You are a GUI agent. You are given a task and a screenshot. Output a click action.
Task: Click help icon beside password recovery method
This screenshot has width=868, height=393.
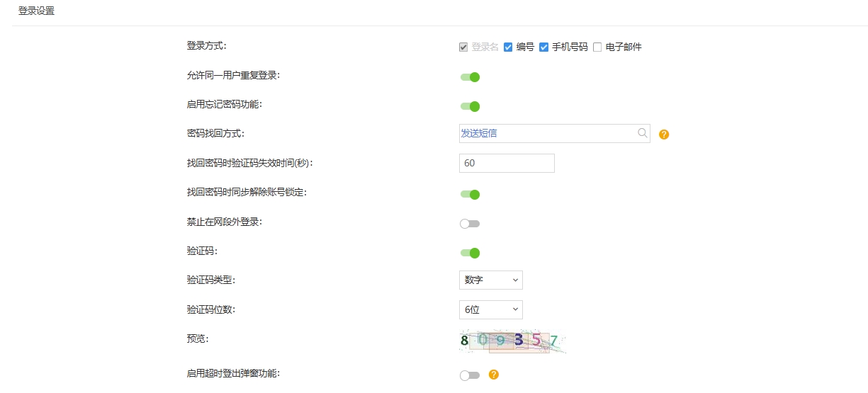(x=664, y=134)
